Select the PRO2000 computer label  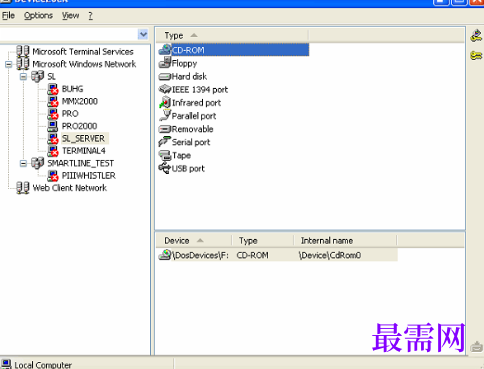pos(79,126)
